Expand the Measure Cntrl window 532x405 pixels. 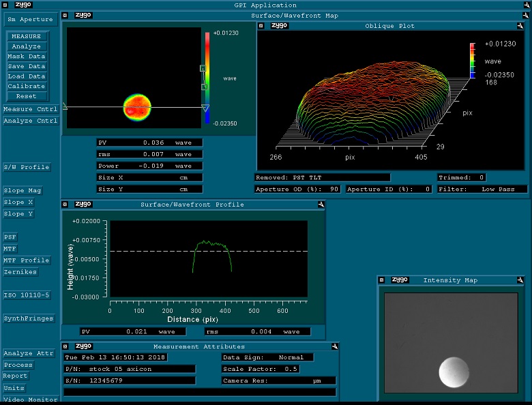click(x=30, y=110)
